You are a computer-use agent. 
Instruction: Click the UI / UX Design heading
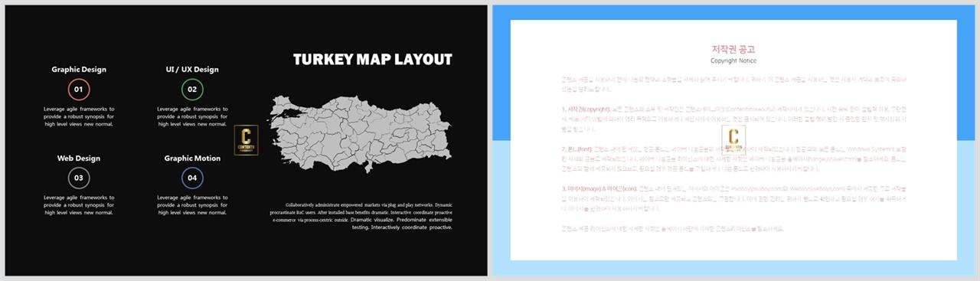click(192, 70)
